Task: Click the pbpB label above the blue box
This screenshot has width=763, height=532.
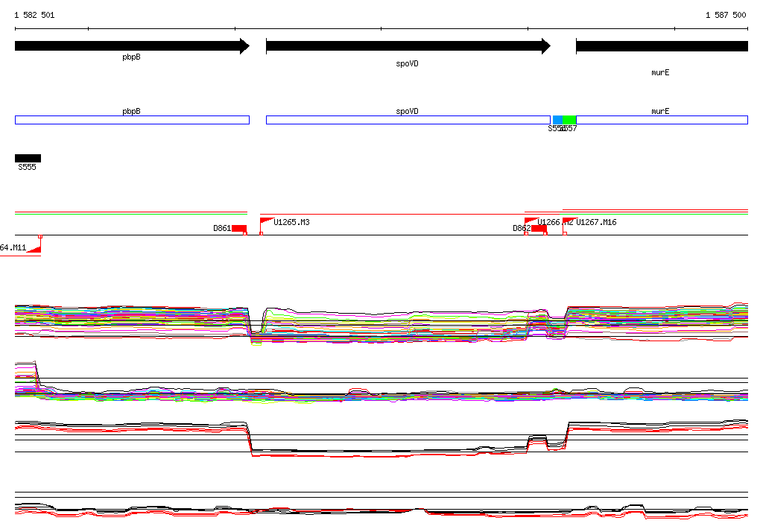Action: [131, 112]
